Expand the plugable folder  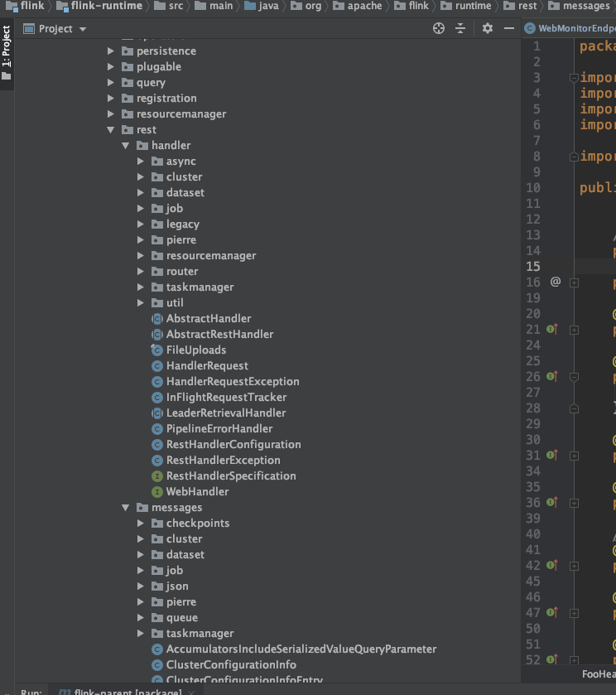pos(111,67)
